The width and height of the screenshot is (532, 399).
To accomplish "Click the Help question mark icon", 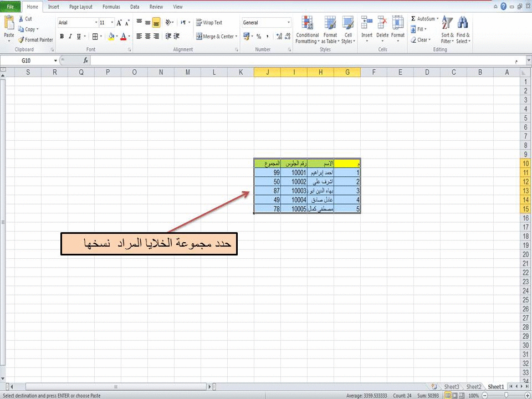I will (504, 7).
